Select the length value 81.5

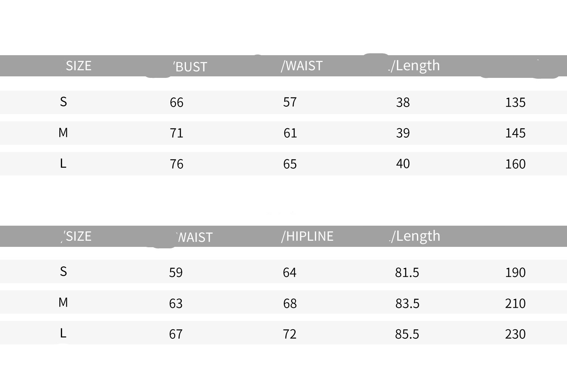(x=407, y=273)
